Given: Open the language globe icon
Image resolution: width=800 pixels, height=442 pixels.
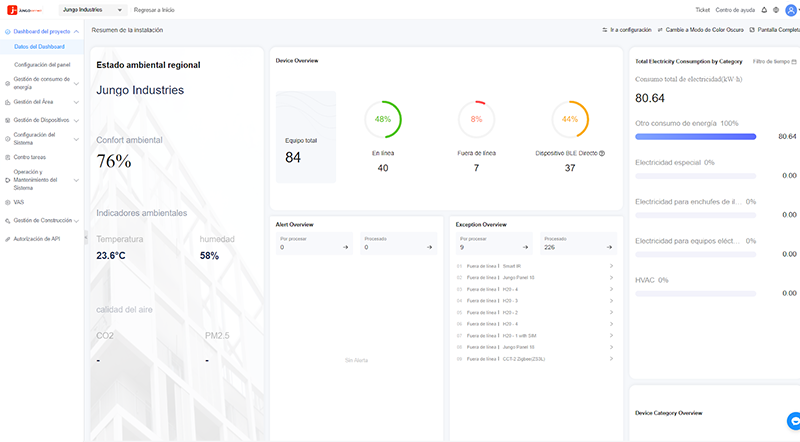Looking at the screenshot, I should click(x=776, y=10).
